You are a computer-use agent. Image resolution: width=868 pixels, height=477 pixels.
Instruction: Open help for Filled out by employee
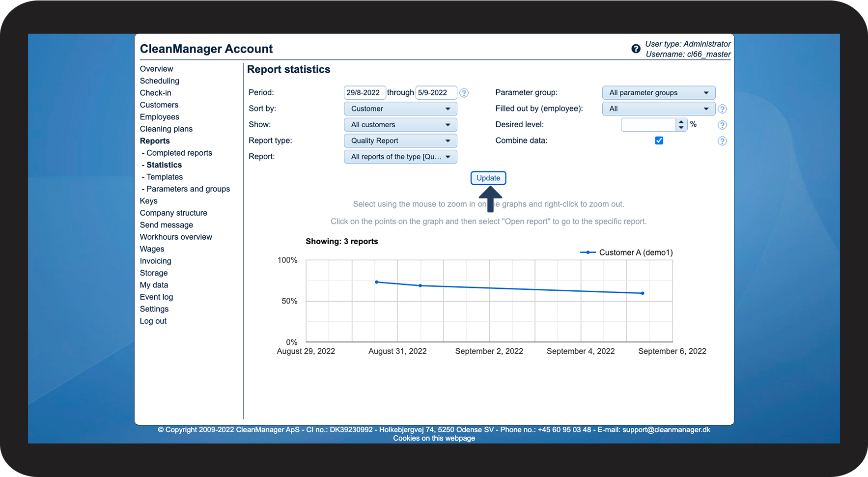(x=722, y=109)
